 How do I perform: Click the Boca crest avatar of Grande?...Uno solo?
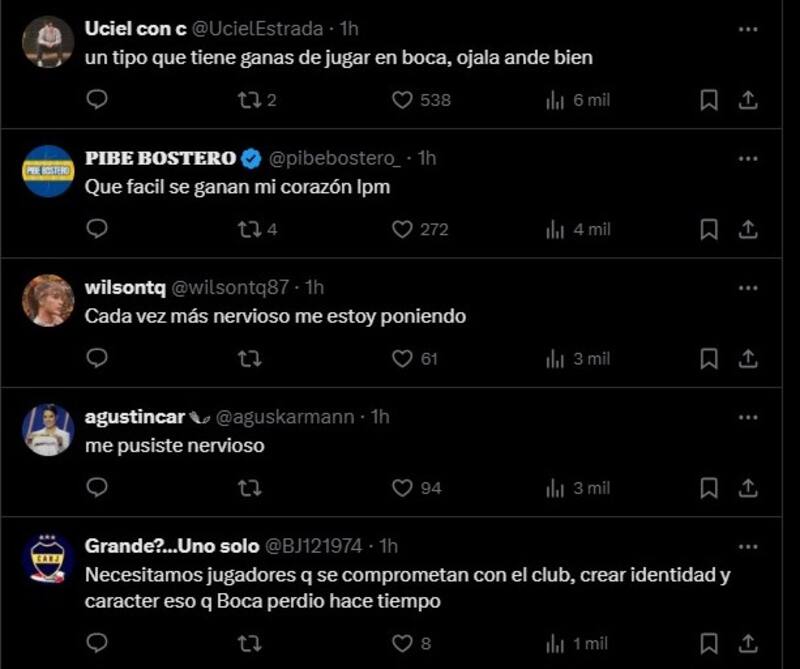click(48, 559)
